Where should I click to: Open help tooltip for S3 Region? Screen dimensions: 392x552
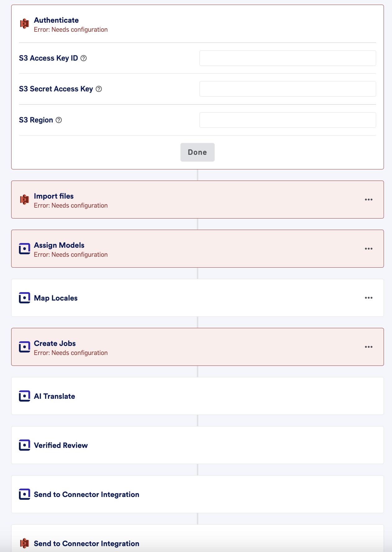pos(59,120)
